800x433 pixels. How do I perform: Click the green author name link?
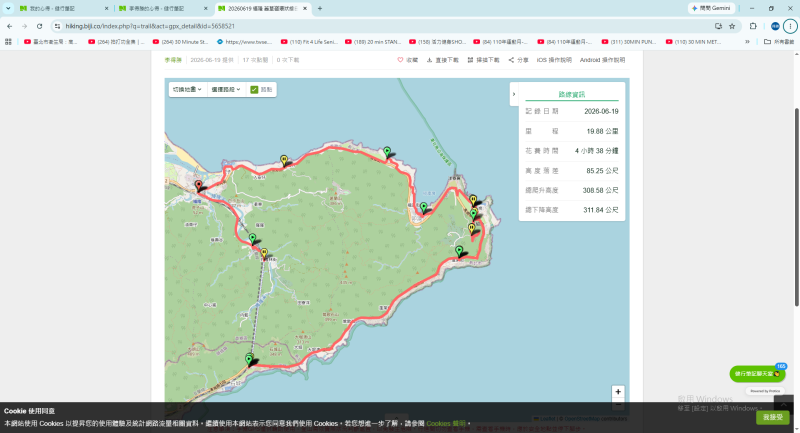[173, 60]
